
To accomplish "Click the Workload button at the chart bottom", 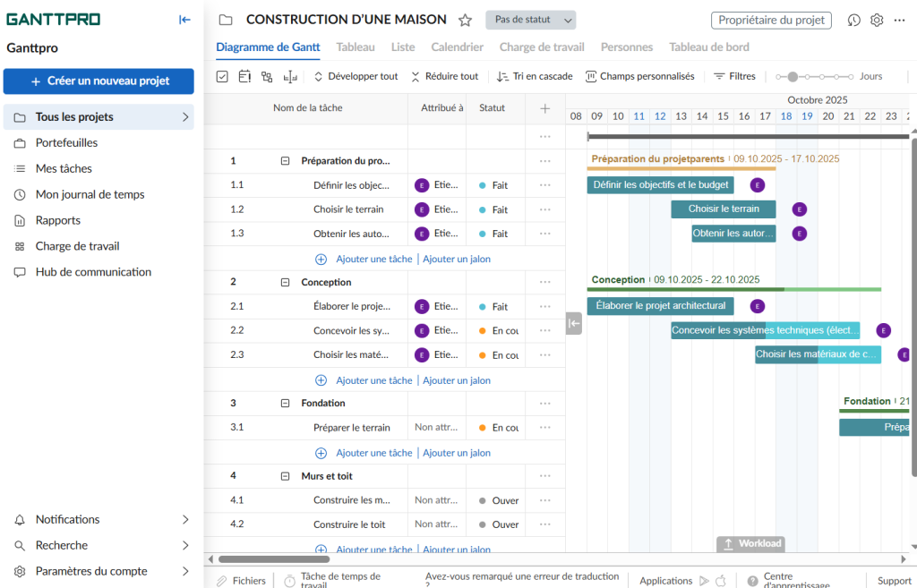I will click(750, 543).
